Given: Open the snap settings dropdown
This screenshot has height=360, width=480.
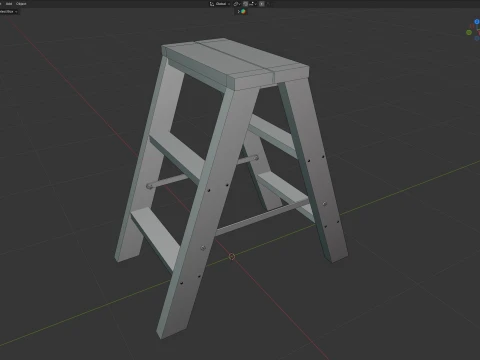Looking at the screenshot, I should tap(253, 4).
